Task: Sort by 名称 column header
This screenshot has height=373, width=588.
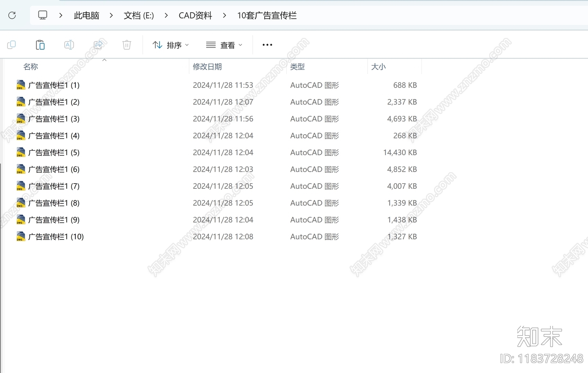Action: tap(31, 67)
